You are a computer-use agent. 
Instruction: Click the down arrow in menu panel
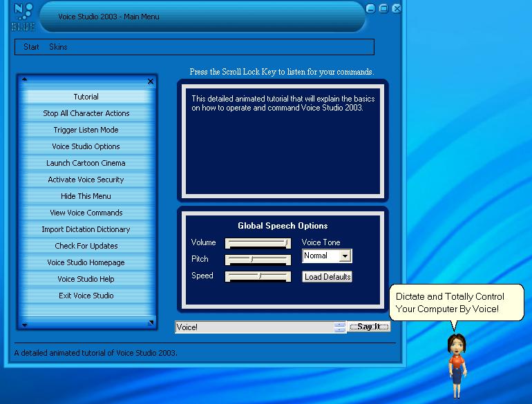tap(24, 325)
